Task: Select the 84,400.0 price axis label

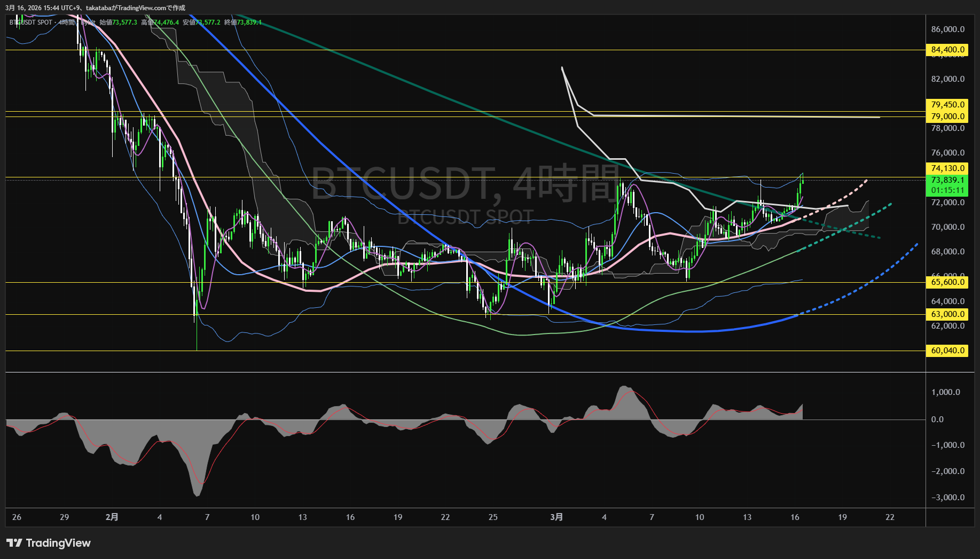Action: (946, 50)
